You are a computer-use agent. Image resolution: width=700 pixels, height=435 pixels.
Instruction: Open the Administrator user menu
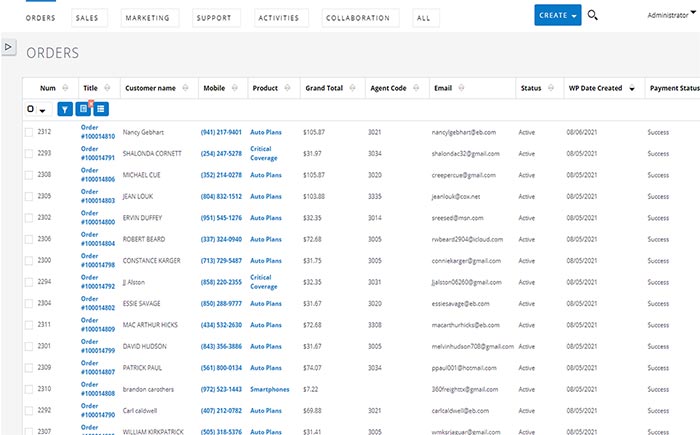pyautogui.click(x=671, y=15)
